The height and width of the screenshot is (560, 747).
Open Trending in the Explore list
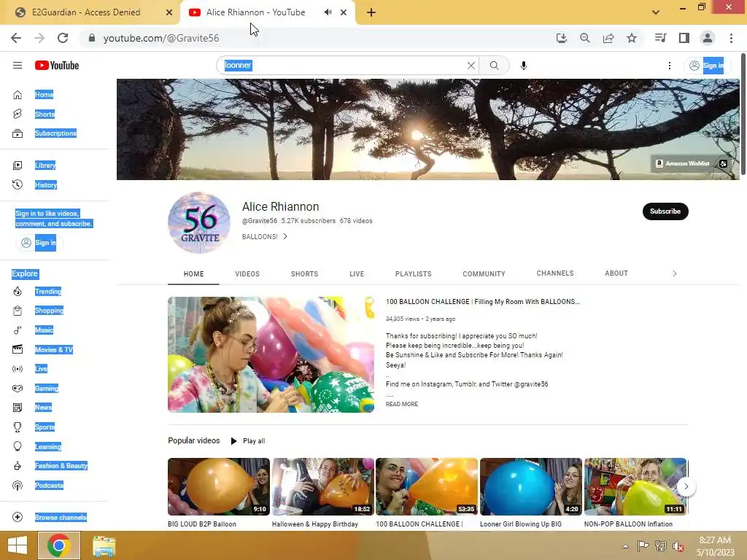[47, 292]
